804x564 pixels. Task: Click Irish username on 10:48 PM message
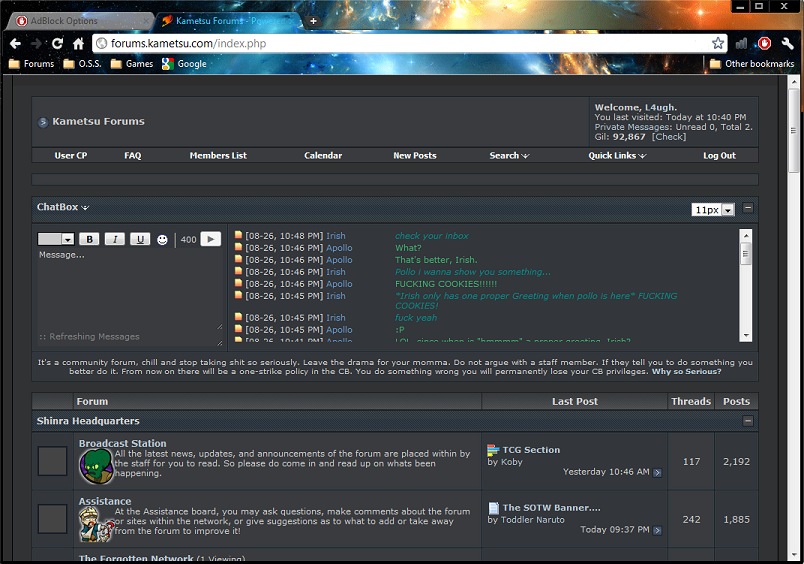tap(336, 236)
